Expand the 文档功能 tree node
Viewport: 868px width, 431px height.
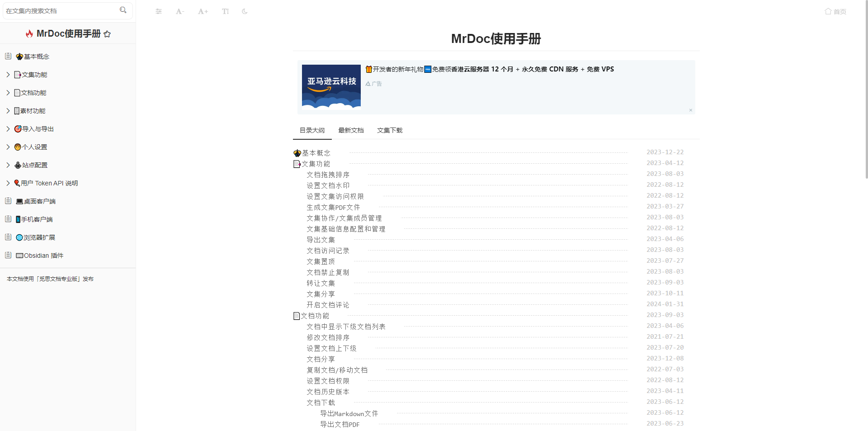[8, 93]
